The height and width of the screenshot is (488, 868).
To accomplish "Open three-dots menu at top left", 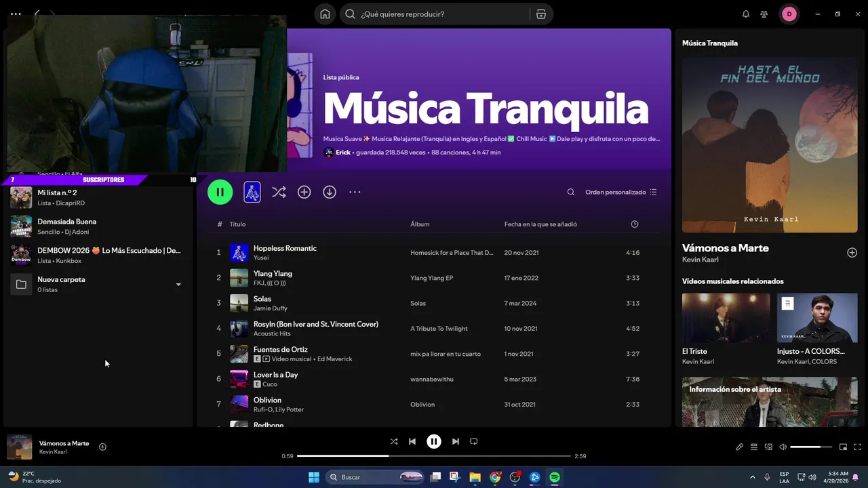I will coord(16,14).
